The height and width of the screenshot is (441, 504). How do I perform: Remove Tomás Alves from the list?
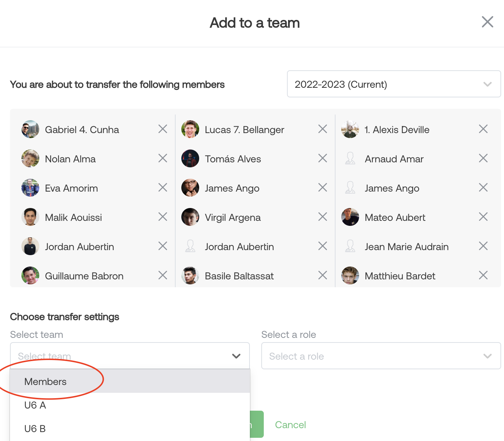[x=323, y=158]
